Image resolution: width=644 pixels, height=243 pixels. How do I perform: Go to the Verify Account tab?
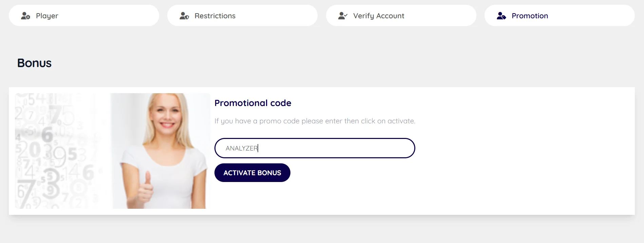401,16
